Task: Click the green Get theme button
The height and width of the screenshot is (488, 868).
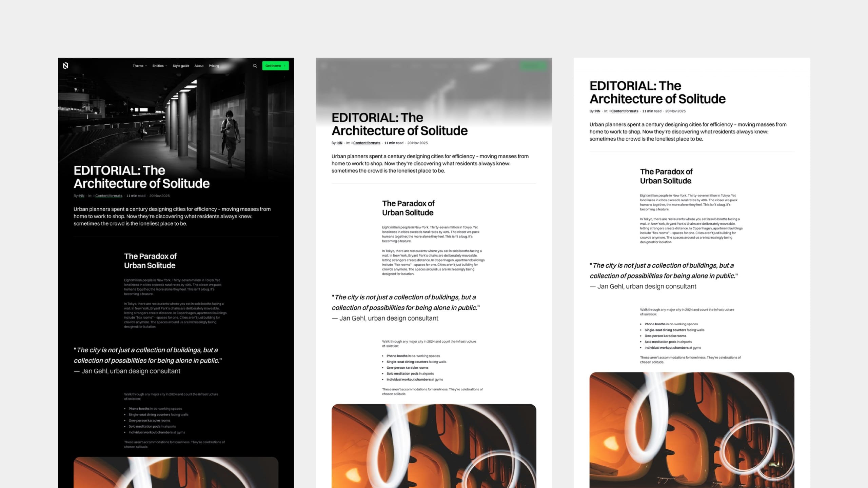Action: (275, 66)
